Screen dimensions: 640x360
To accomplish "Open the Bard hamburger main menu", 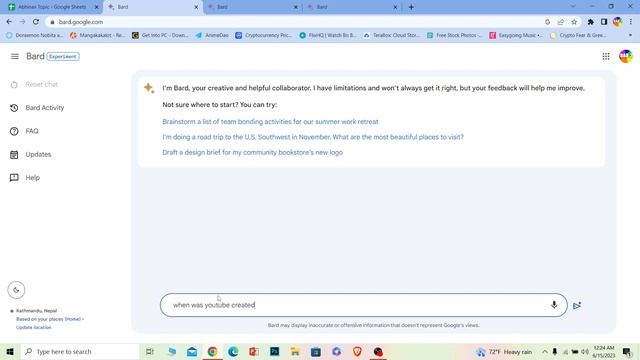I will click(x=15, y=56).
